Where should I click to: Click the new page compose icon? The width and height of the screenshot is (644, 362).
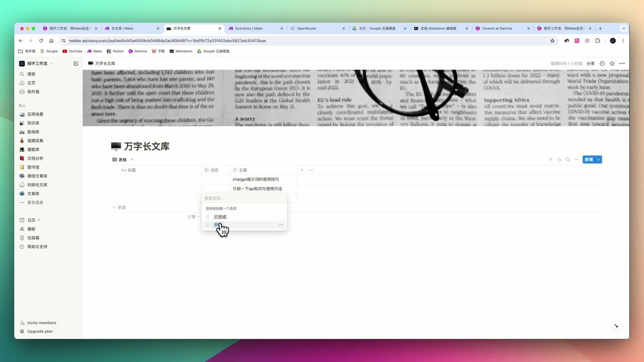pos(76,63)
